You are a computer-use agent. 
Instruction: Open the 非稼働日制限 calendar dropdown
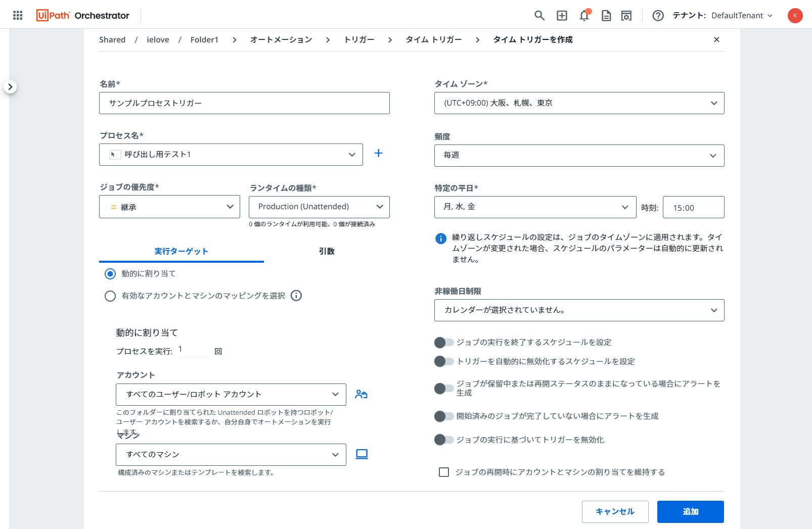[579, 310]
